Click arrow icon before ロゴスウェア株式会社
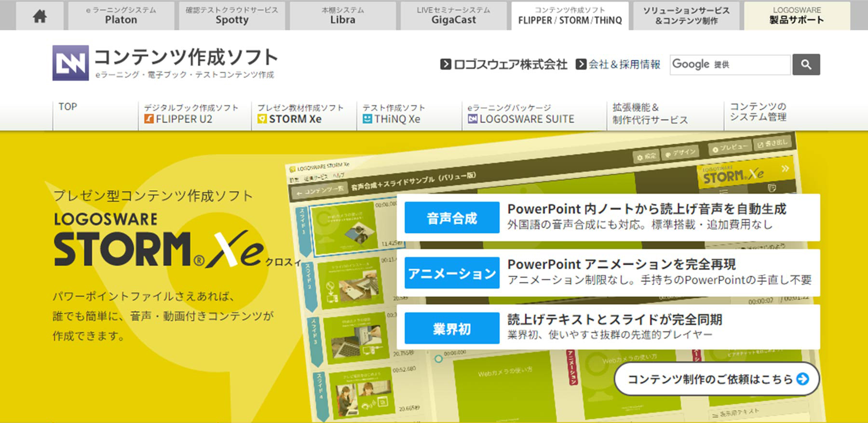This screenshot has height=423, width=868. [446, 64]
